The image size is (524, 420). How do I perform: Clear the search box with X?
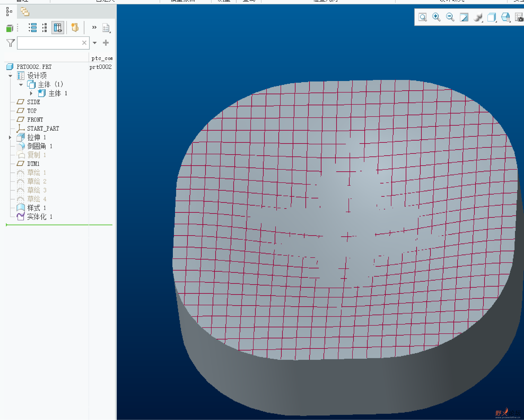pyautogui.click(x=84, y=43)
